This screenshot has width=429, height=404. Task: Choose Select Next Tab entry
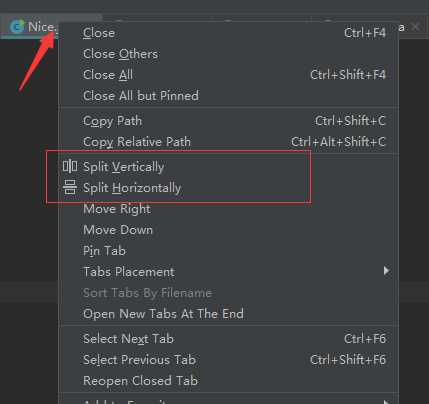(229, 339)
